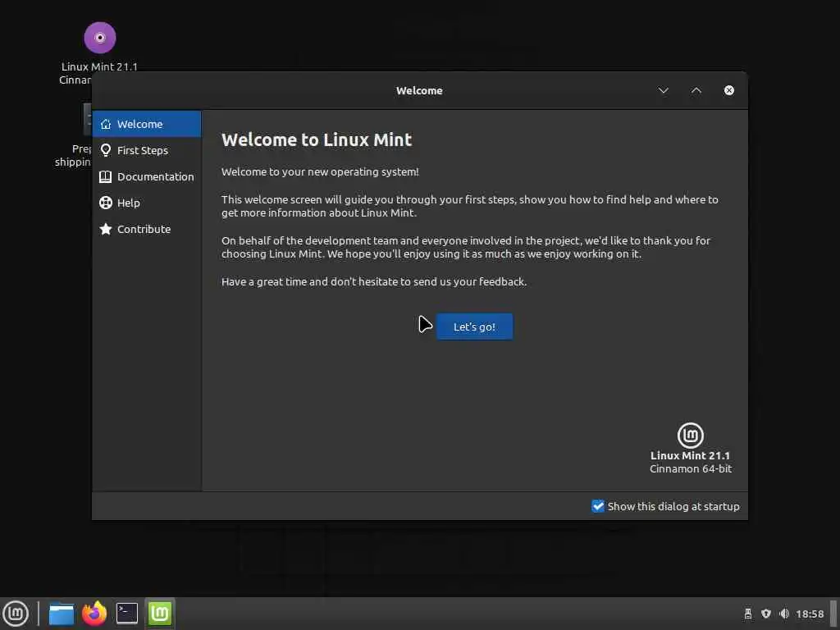
Task: Switch to the Contribute section
Action: click(x=147, y=229)
